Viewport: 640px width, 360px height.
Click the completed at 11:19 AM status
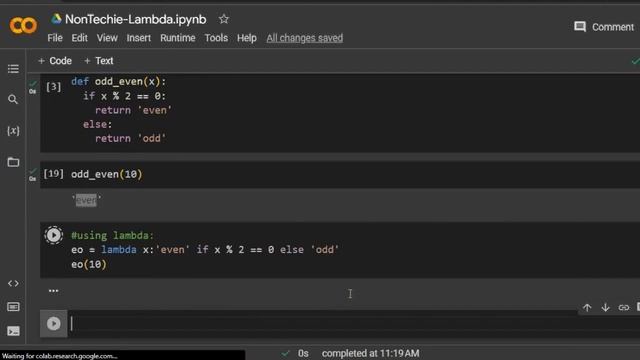(x=370, y=353)
